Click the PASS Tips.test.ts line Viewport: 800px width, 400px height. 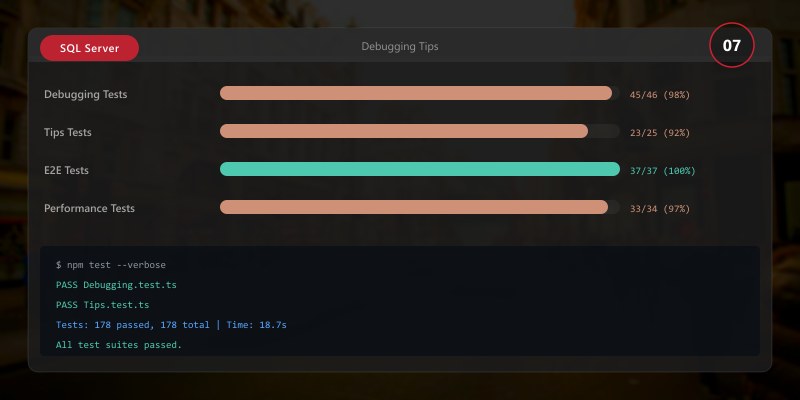click(103, 305)
